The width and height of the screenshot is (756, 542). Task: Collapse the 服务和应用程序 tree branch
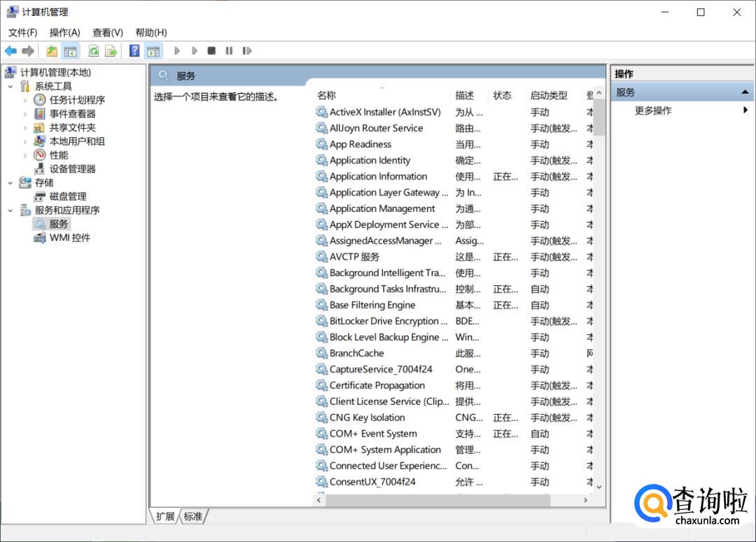tap(10, 211)
